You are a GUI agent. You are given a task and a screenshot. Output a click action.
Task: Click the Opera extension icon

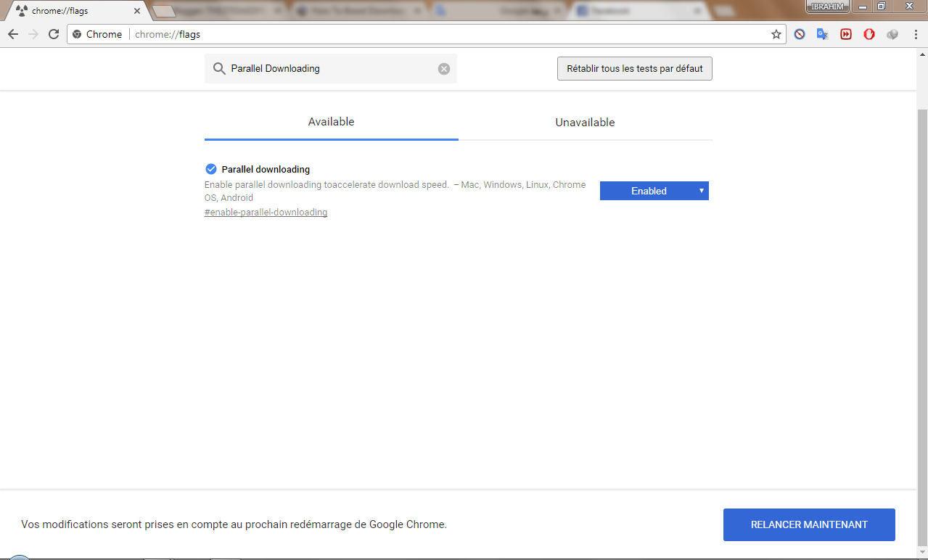tap(869, 34)
